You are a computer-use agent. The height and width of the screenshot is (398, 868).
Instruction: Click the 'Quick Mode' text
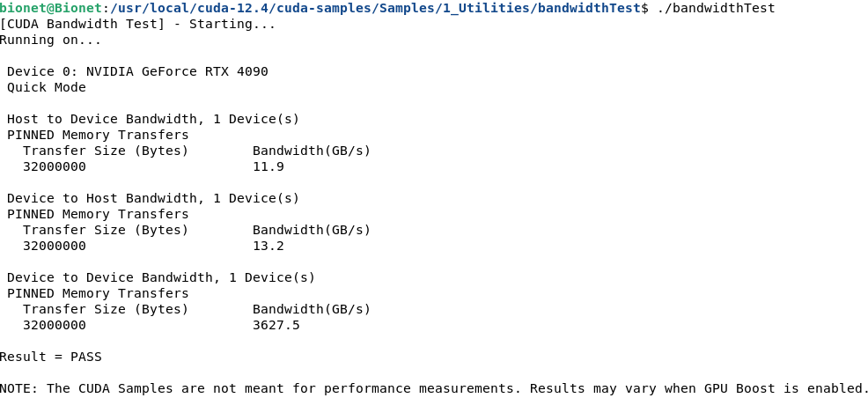pos(47,87)
